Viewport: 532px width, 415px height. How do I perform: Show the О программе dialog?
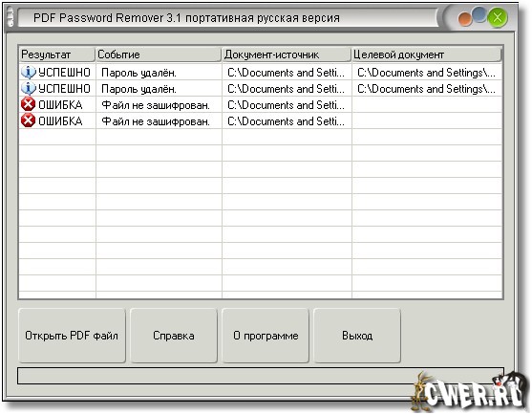(x=266, y=336)
